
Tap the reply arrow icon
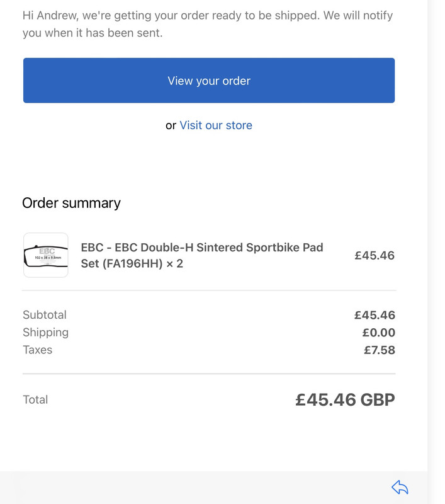coord(400,487)
